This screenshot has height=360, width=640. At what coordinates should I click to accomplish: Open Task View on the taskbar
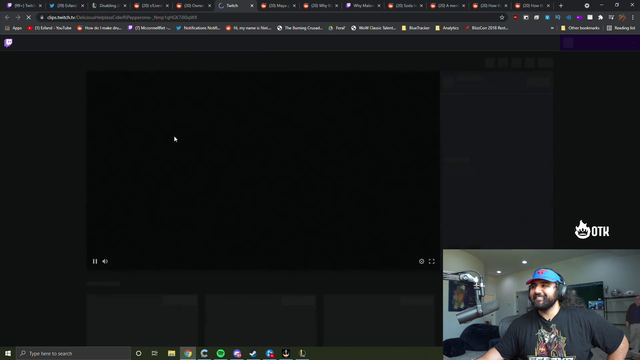click(155, 353)
